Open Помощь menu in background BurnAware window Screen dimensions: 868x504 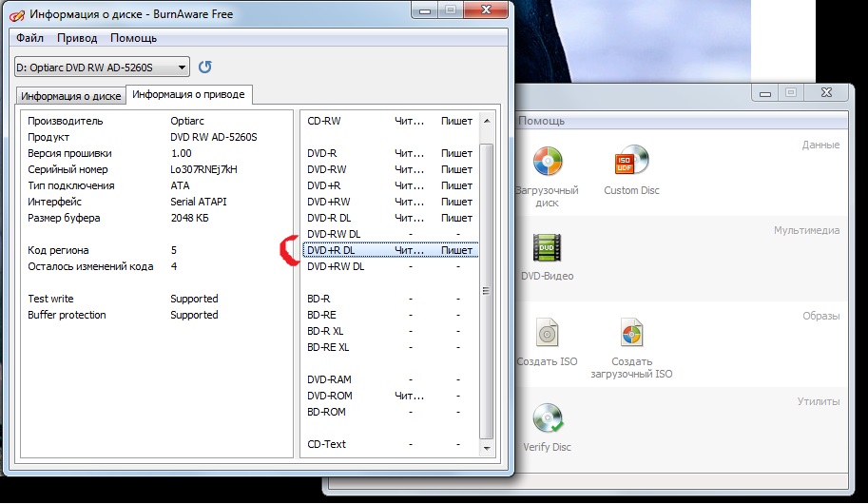(541, 121)
